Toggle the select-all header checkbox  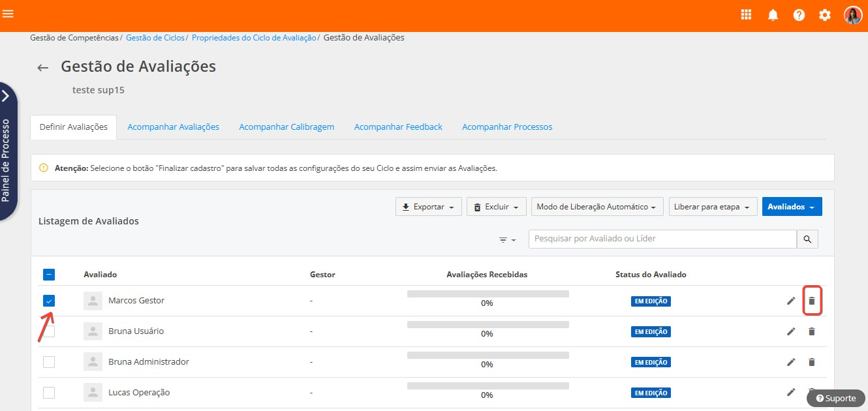(49, 275)
